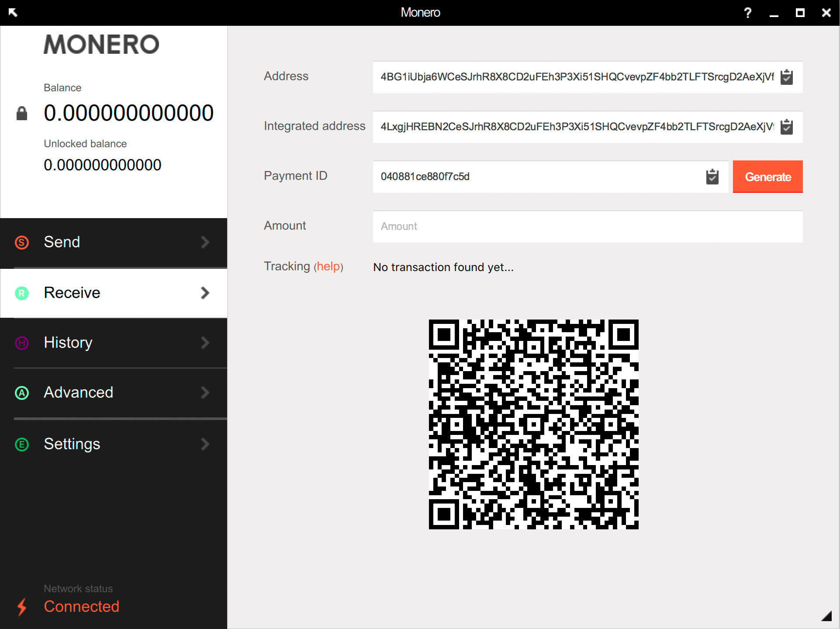Click the Advanced navigation icon

22,392
